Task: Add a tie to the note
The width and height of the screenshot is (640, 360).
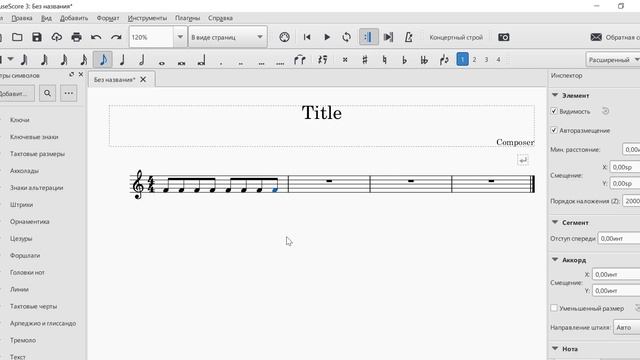Action: [300, 60]
